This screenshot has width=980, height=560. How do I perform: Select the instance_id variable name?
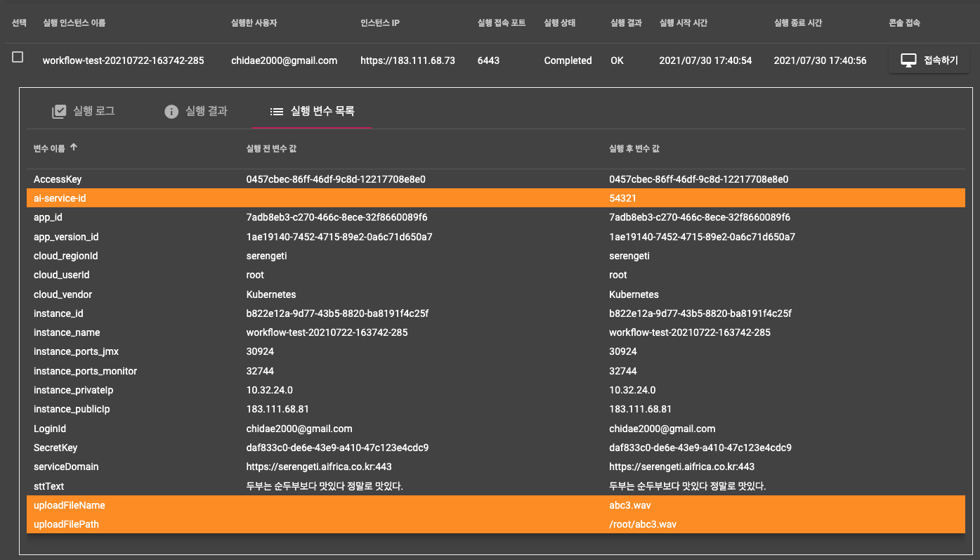click(58, 313)
